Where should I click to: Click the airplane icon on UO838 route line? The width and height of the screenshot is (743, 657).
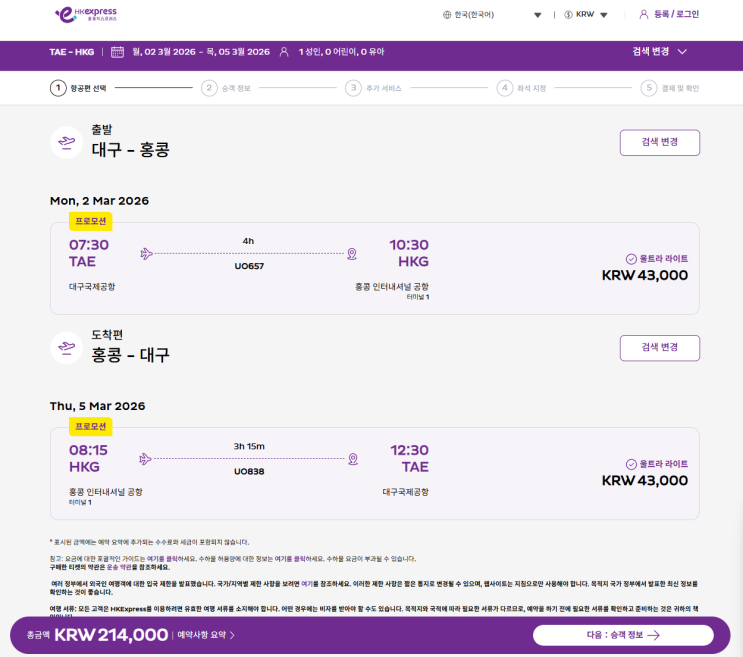(145, 459)
